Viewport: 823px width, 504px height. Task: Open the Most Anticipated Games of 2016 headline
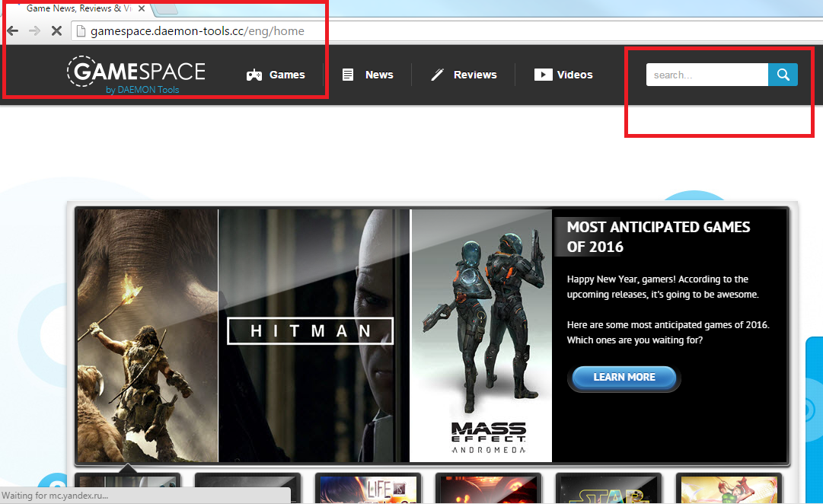coord(659,237)
